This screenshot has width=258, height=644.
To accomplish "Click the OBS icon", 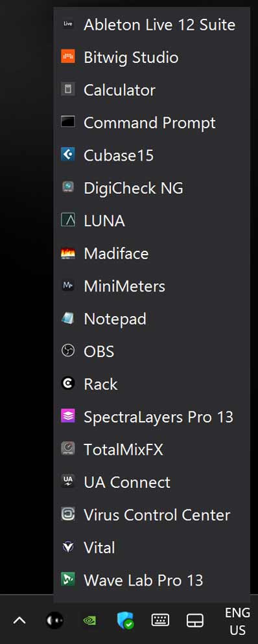I will [68, 351].
